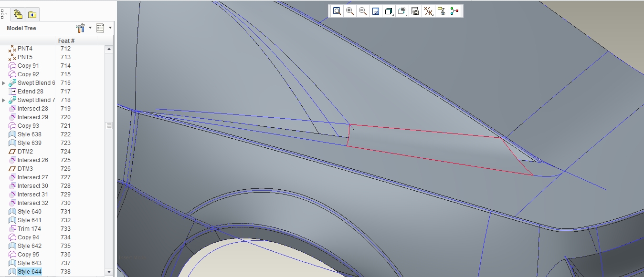Click the Zoom Out magnifier icon
Image resolution: width=644 pixels, height=277 pixels.
click(363, 11)
